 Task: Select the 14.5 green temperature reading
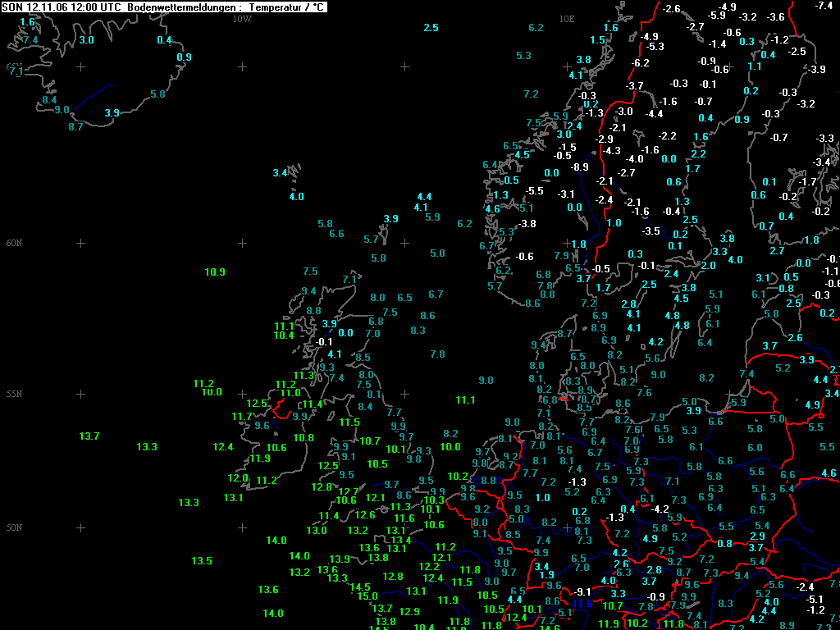coord(360,587)
